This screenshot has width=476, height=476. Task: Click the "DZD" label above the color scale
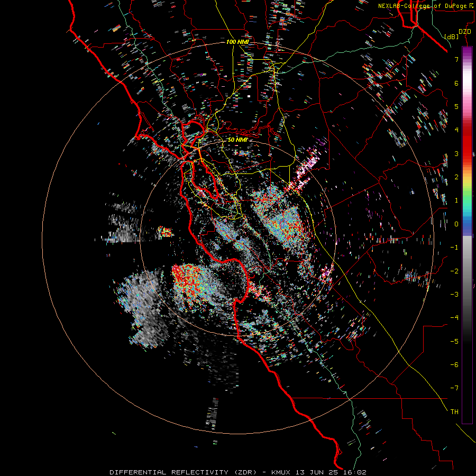465,32
